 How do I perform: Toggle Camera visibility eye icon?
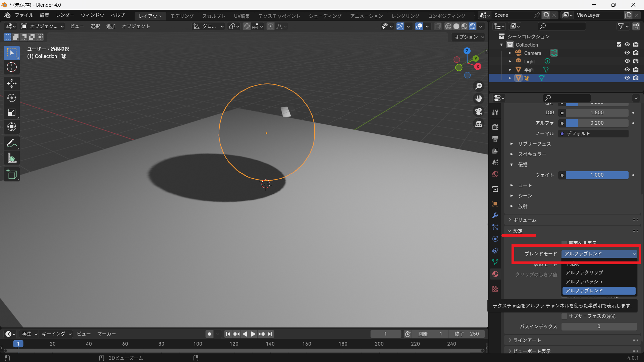pyautogui.click(x=627, y=53)
